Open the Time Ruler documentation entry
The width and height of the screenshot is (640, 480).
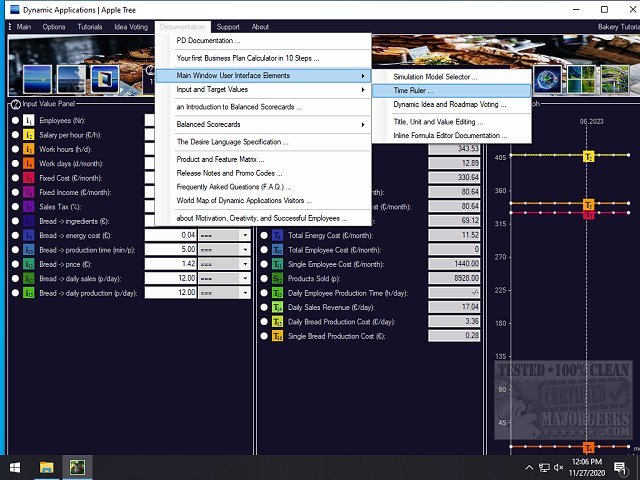tap(451, 91)
